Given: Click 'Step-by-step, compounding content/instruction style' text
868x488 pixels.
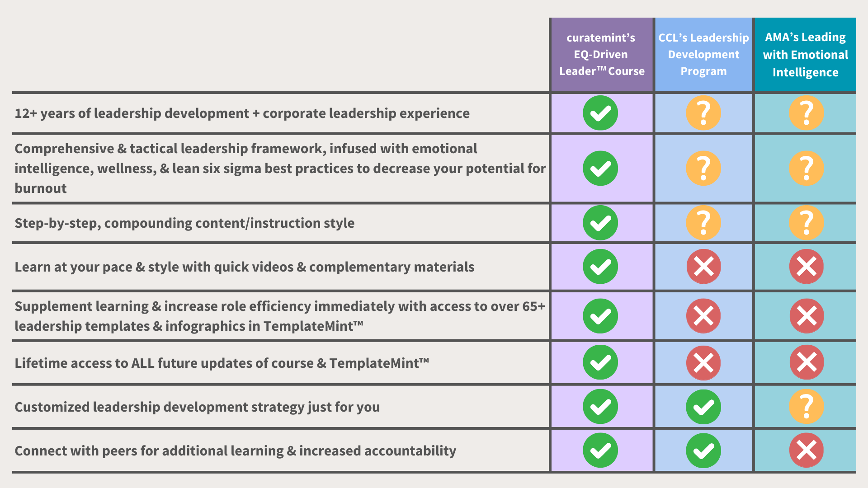Looking at the screenshot, I should [184, 223].
